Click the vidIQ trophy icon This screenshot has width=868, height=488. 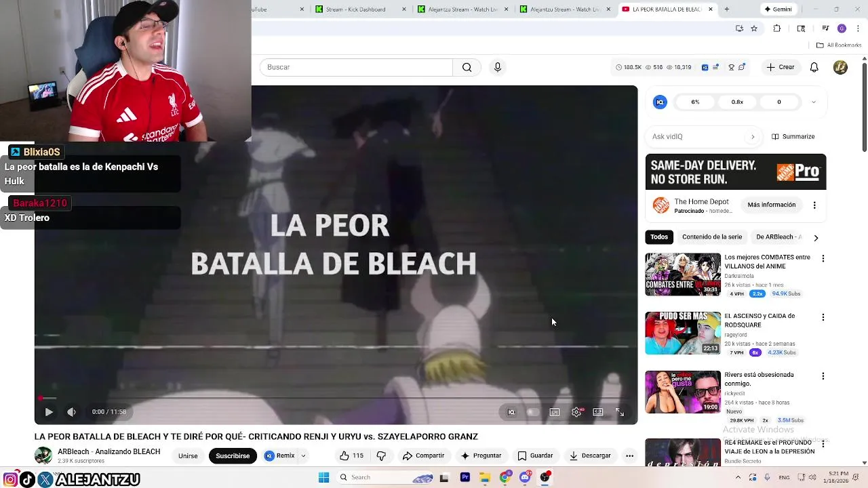731,67
